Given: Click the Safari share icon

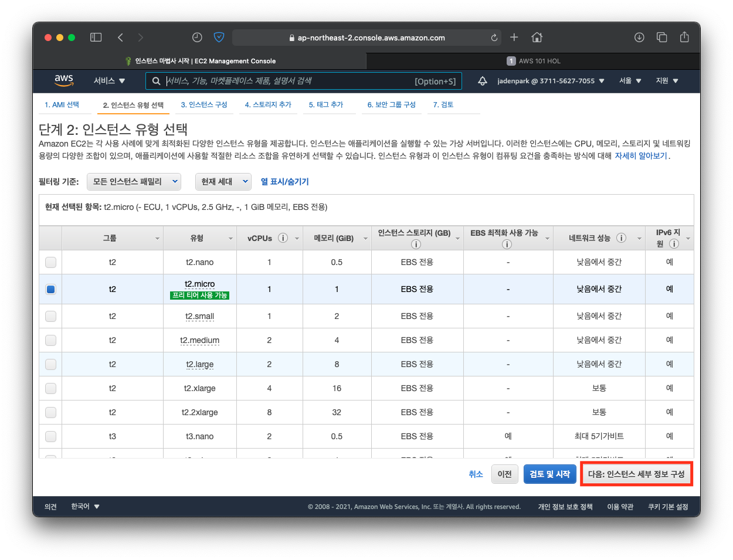Looking at the screenshot, I should click(684, 37).
